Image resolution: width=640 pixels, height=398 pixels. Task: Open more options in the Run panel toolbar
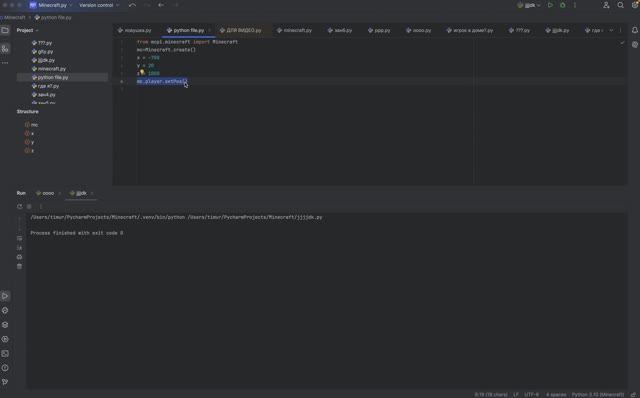tap(40, 207)
